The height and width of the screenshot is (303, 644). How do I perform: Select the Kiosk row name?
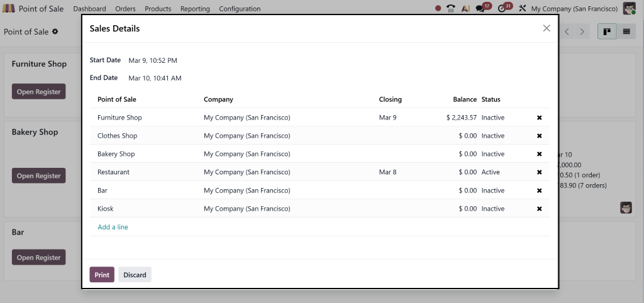pyautogui.click(x=105, y=209)
